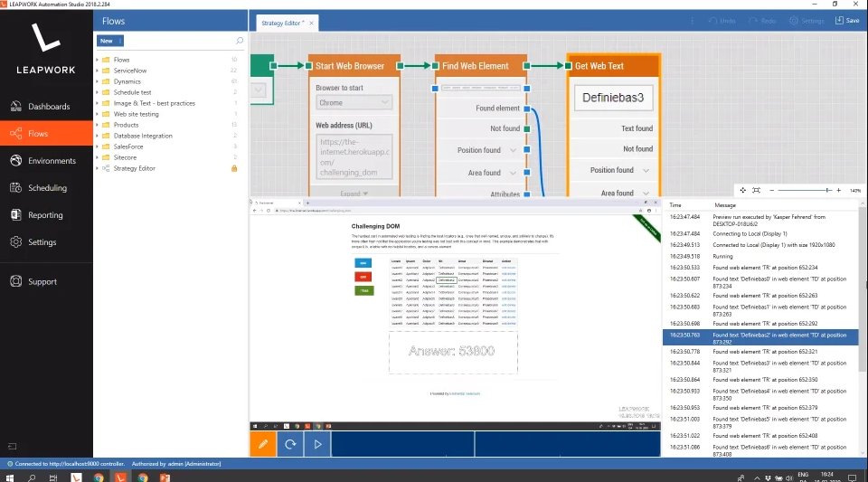Click the lock icon beside Strategy Editor
868x482 pixels.
pyautogui.click(x=234, y=168)
